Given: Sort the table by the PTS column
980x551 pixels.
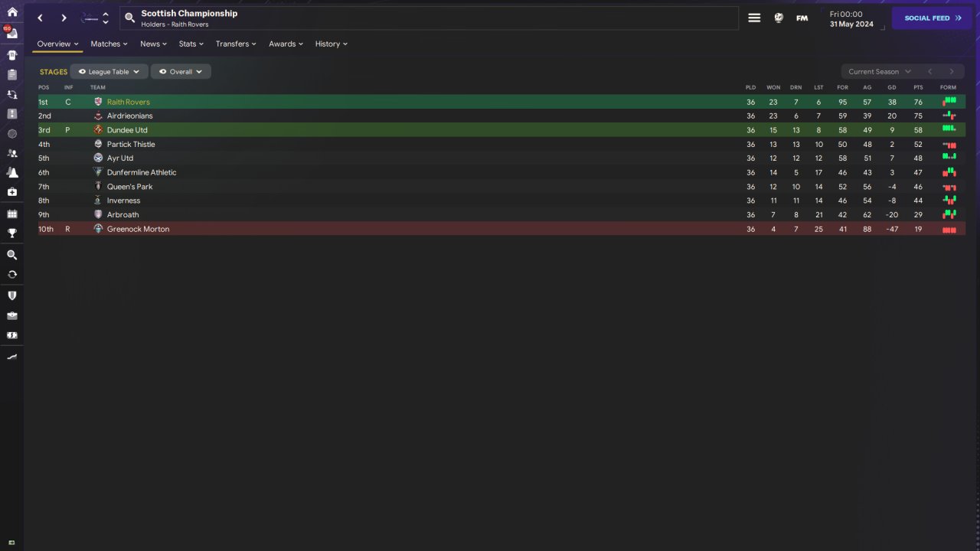Looking at the screenshot, I should 918,87.
